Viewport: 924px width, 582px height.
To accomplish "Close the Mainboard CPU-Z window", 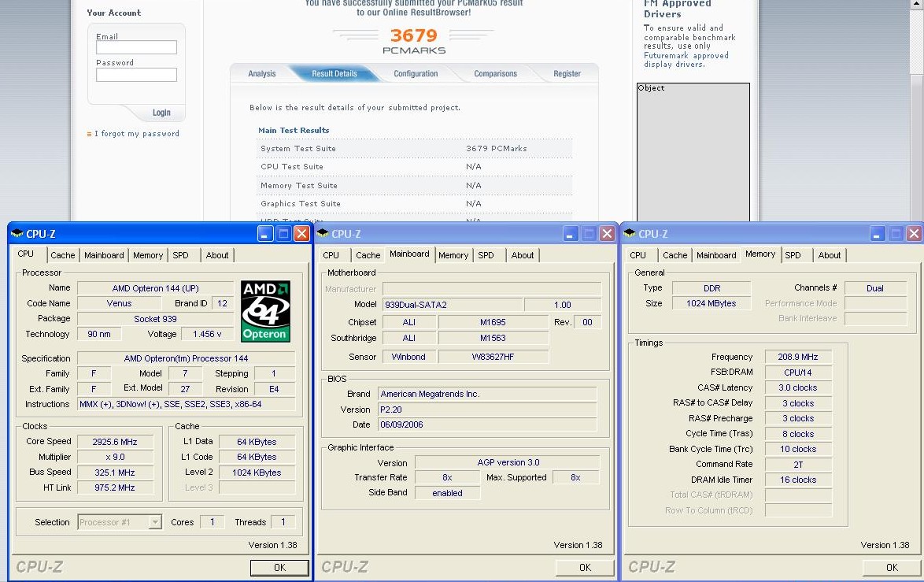I will click(x=607, y=234).
